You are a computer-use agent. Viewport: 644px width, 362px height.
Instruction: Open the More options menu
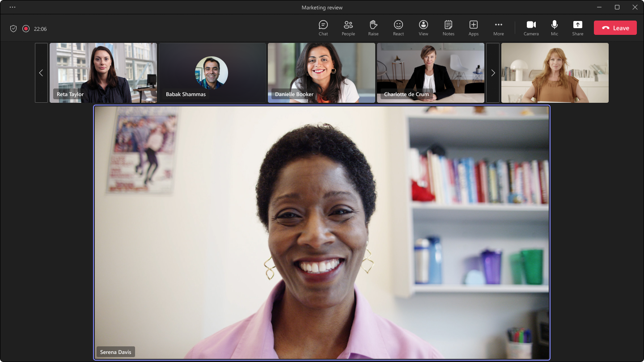(498, 27)
